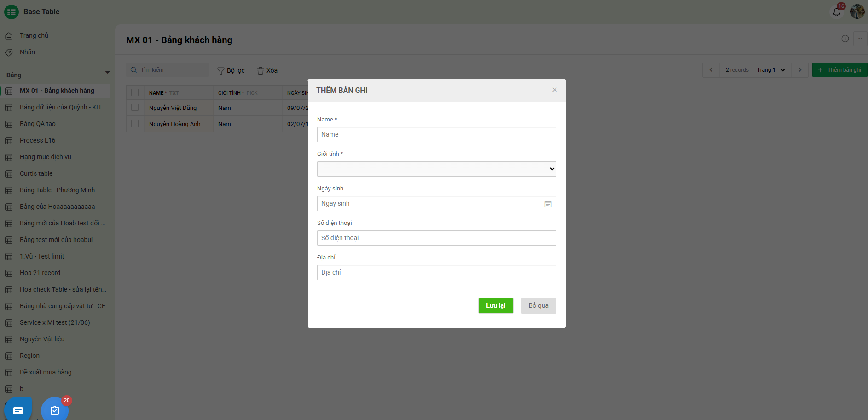Toggle the select-all header checkbox
The width and height of the screenshot is (868, 420).
(x=135, y=92)
